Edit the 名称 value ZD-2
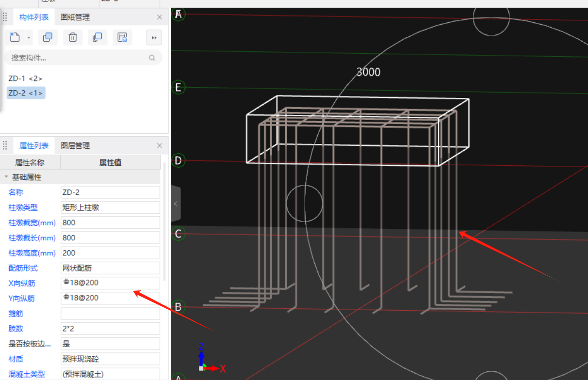Viewport: 588px width, 380px height. [x=110, y=192]
